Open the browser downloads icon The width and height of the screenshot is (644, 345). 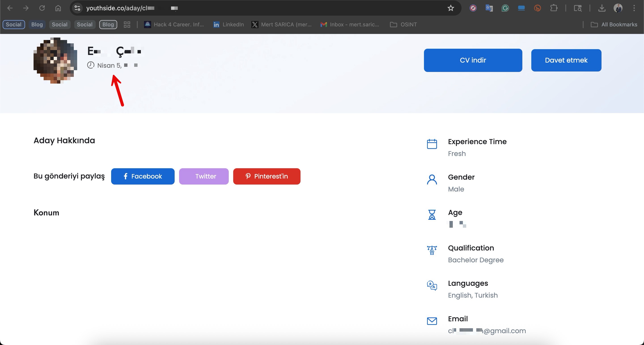coord(602,8)
